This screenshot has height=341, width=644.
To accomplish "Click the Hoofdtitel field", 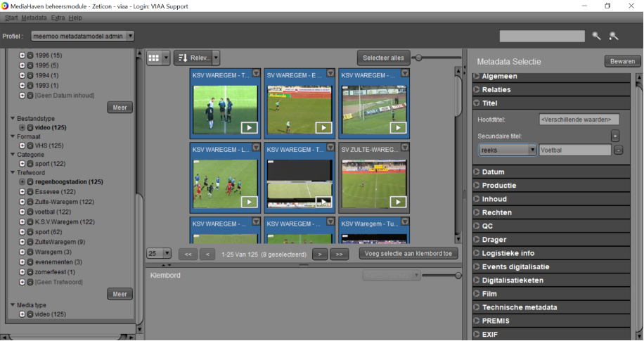I will (x=579, y=120).
